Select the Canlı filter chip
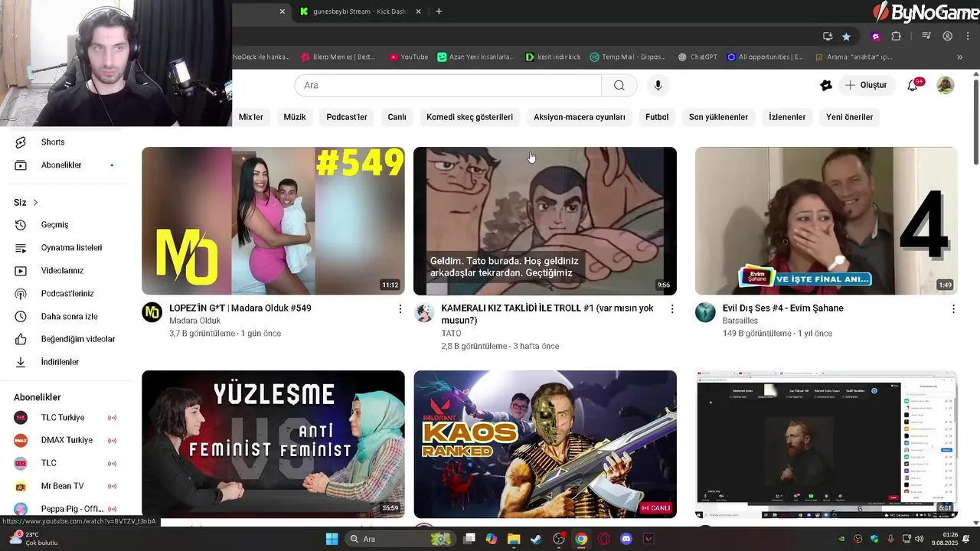980x551 pixels. coord(397,117)
